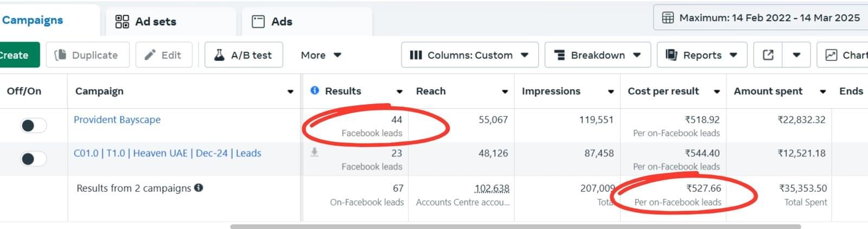Viewport: 868px width, 229px height.
Task: Click the Edit button
Action: (163, 55)
